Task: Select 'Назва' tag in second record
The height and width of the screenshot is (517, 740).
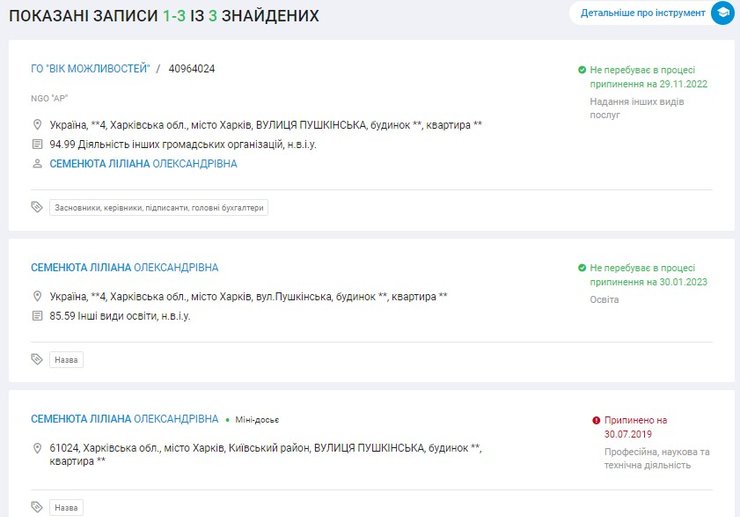Action: pos(66,359)
